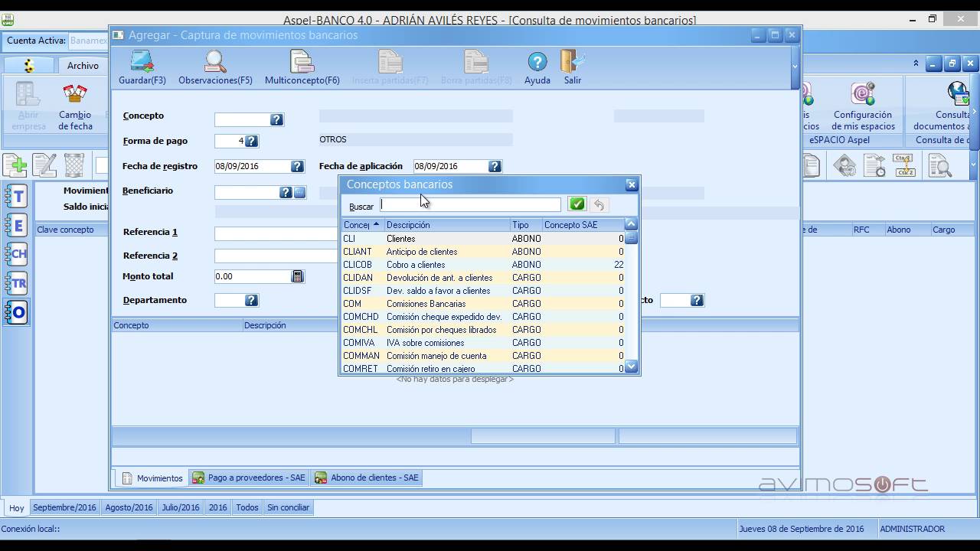Close Conceptos bancarios dialog
Viewport: 980px width, 551px height.
coord(632,184)
